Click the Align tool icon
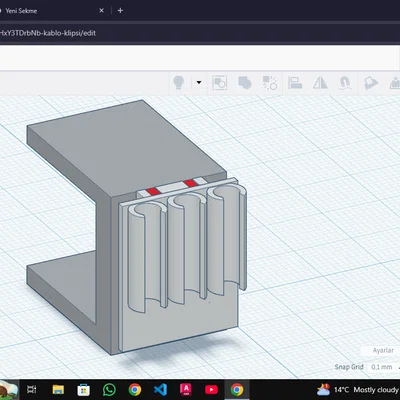 click(x=295, y=83)
